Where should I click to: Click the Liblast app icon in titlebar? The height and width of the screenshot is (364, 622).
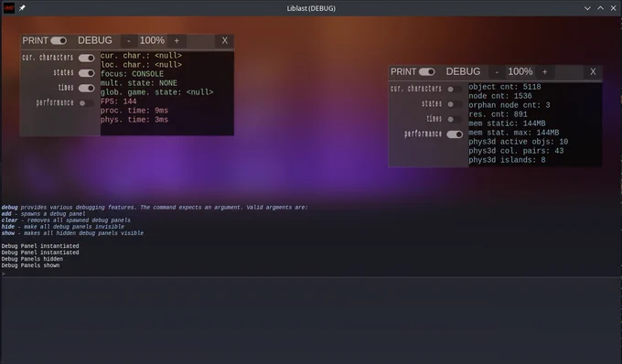click(9, 8)
